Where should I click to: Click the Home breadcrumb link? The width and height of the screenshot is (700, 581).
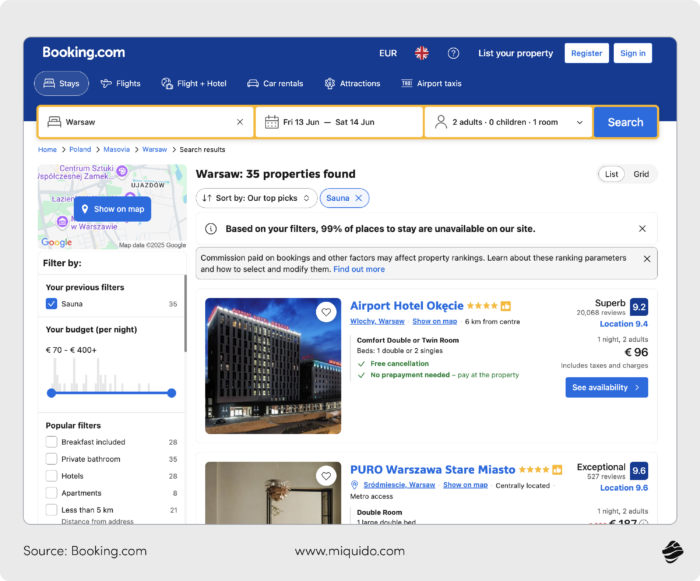pos(47,150)
